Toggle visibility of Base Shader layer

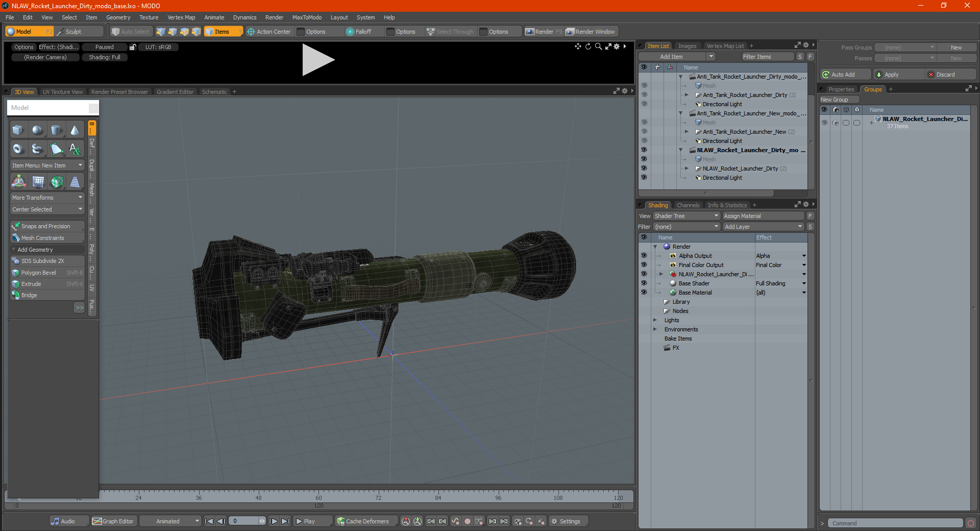coord(644,283)
